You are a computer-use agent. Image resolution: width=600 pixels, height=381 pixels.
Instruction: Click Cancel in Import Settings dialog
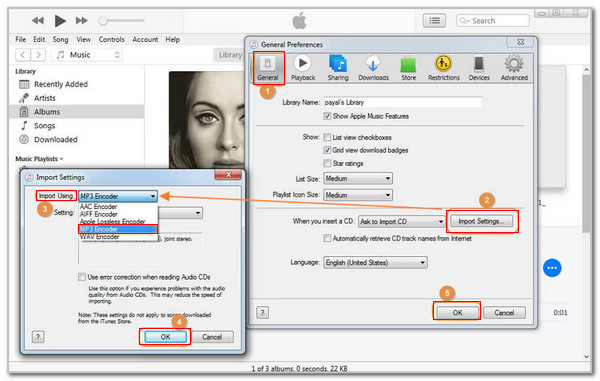click(212, 337)
